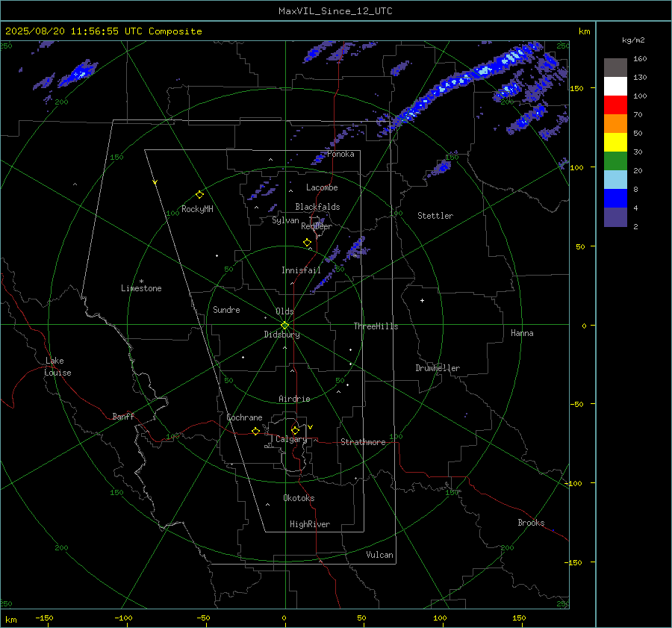
Task: Click the Blackfalds town label
Action: pos(317,207)
